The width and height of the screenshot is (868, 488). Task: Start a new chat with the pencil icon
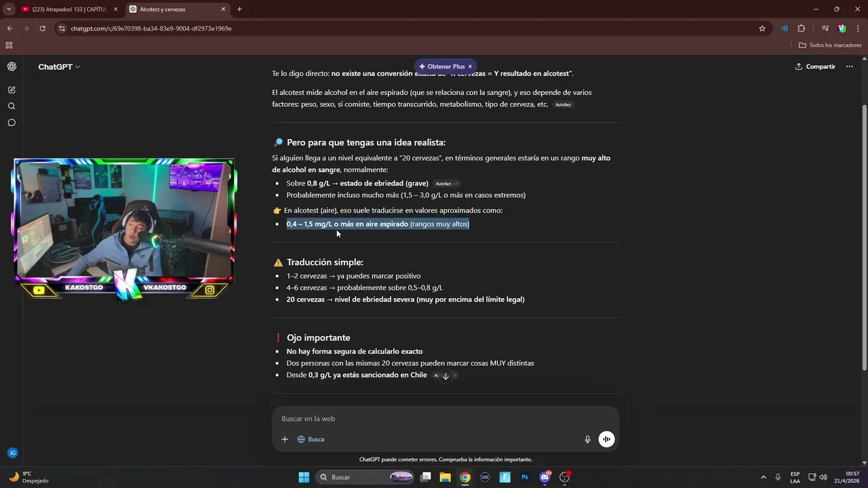coord(12,89)
